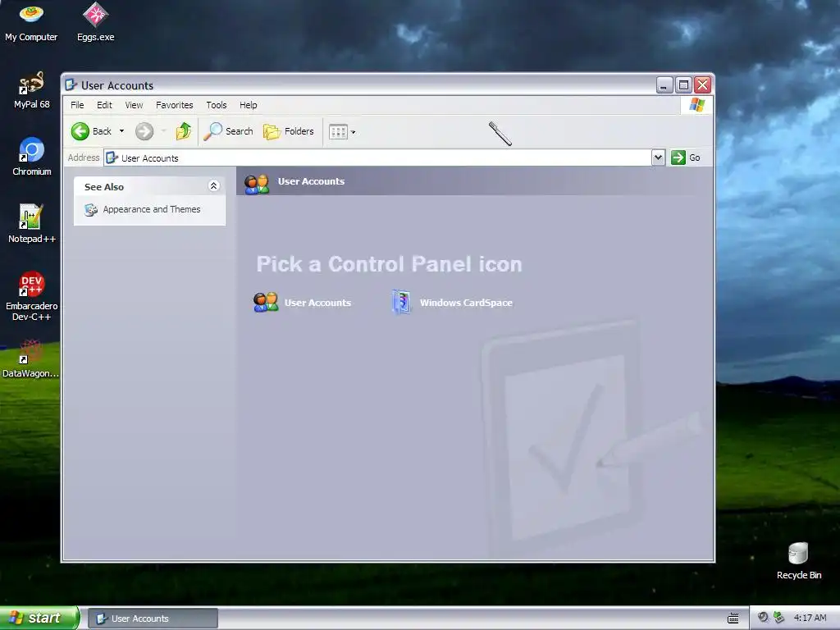Click the User Accounts header icon
Image resolution: width=840 pixels, height=630 pixels.
tap(257, 183)
